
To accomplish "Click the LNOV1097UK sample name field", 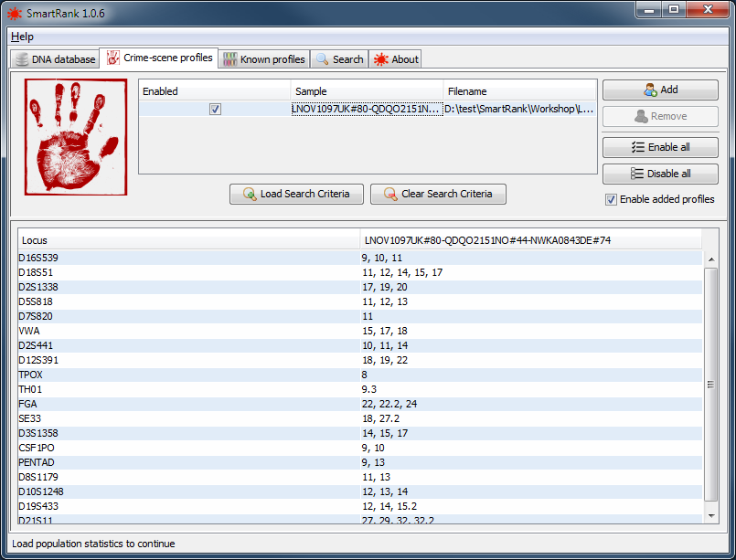I will (x=362, y=109).
